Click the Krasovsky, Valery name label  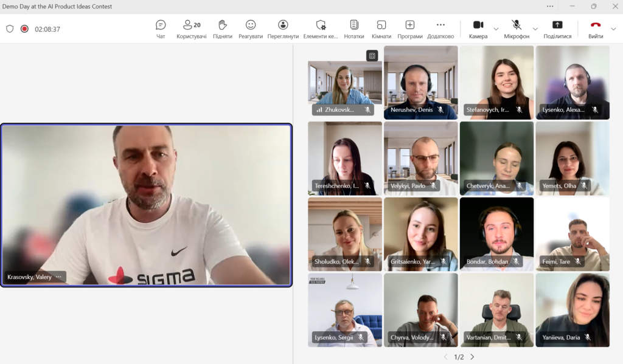point(29,276)
